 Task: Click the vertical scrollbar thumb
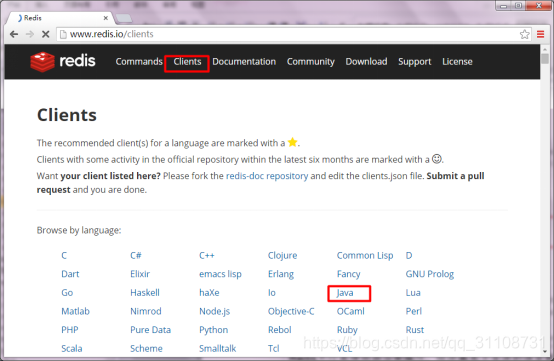(x=545, y=59)
